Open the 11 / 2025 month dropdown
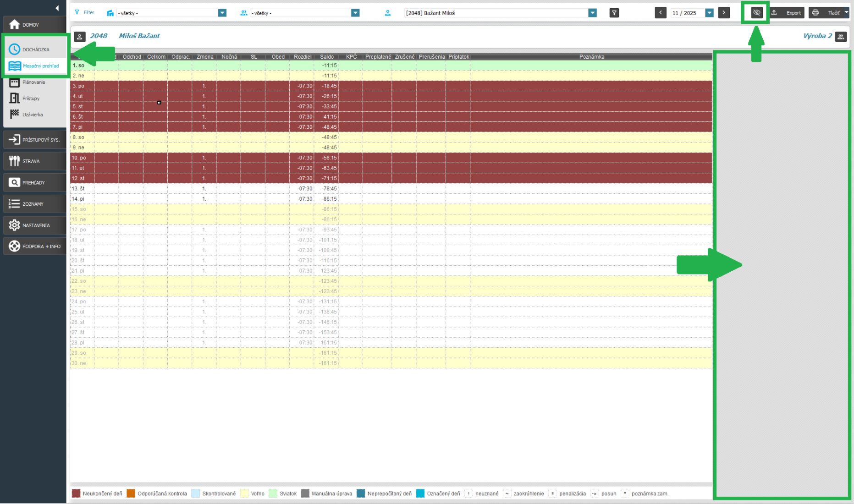The height and width of the screenshot is (504, 854). 709,13
